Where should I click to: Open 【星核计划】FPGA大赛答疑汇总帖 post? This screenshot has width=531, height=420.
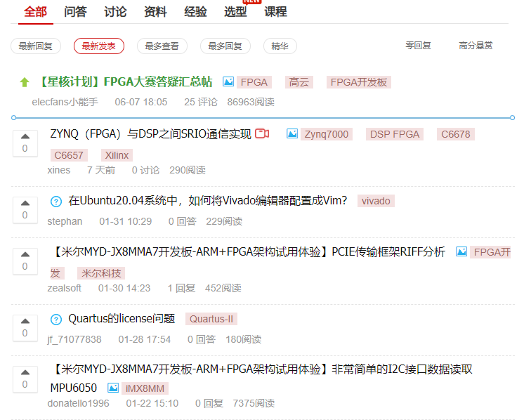(124, 82)
